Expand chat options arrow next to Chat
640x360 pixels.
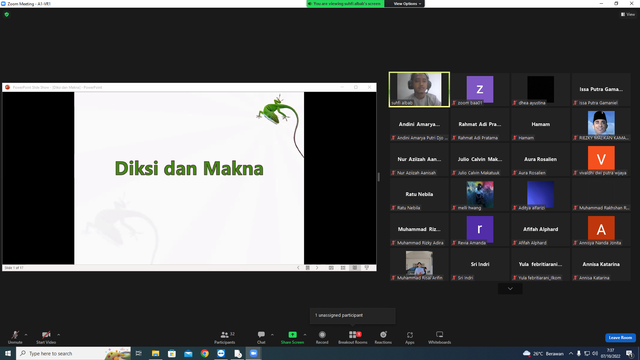coord(272,335)
